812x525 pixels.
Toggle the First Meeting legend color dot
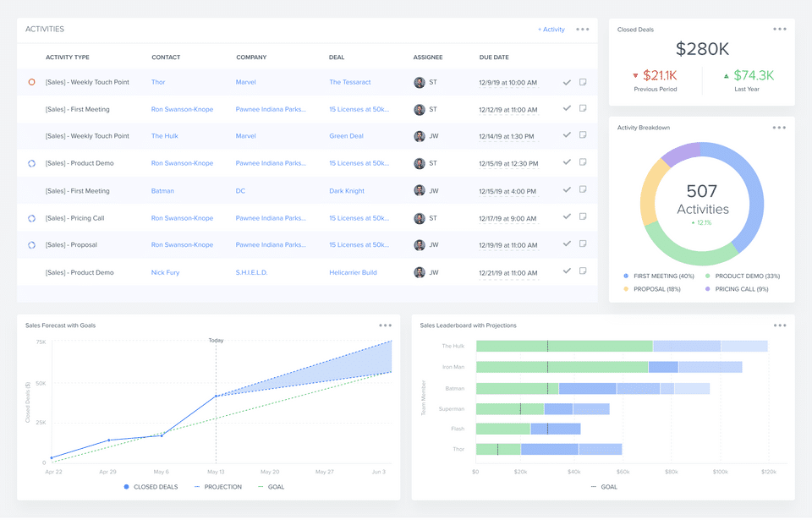[626, 276]
